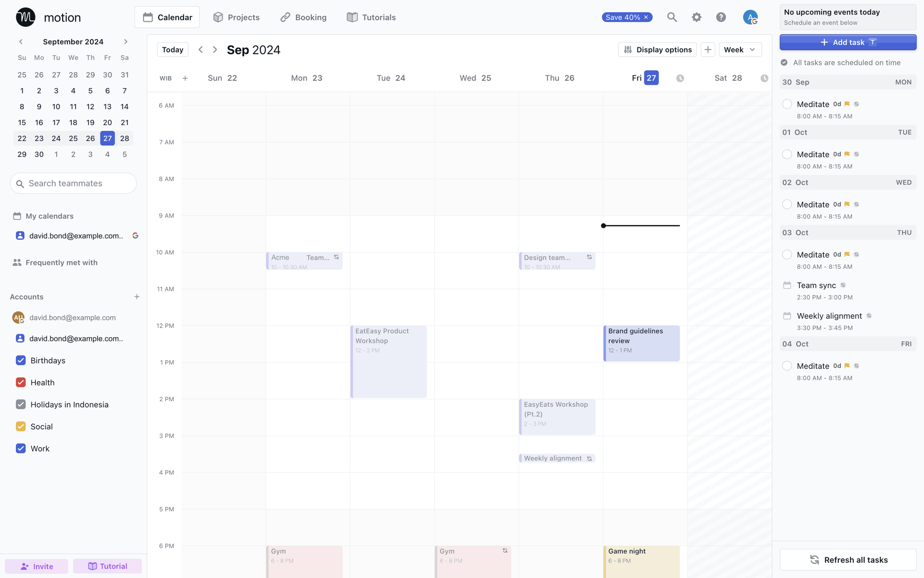Viewport: 924px width, 578px height.
Task: Click the motion logo icon
Action: pyautogui.click(x=26, y=17)
